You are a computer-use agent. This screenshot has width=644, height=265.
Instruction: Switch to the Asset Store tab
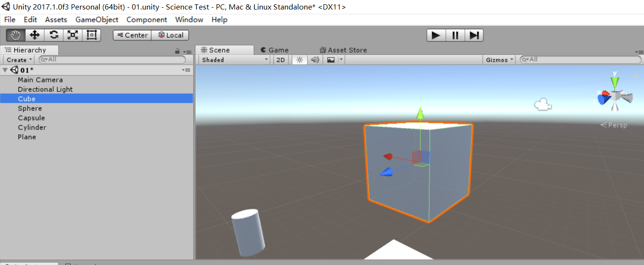pos(343,50)
